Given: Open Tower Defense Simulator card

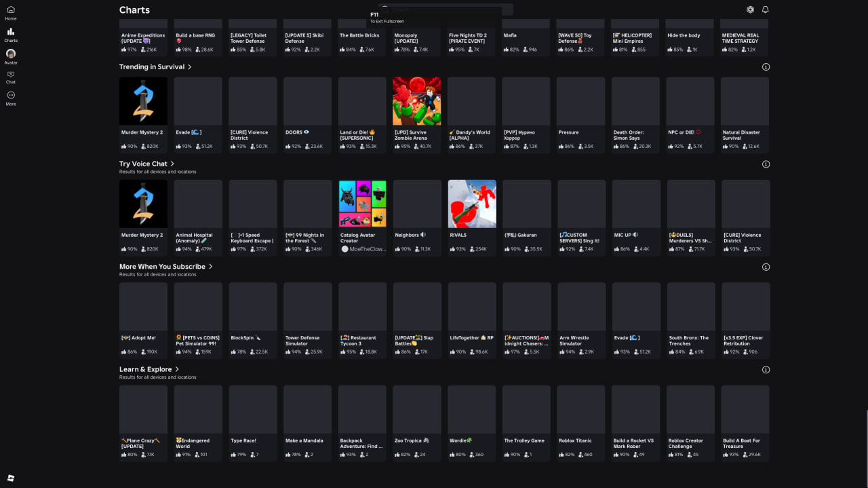Looking at the screenshot, I should click(x=307, y=320).
